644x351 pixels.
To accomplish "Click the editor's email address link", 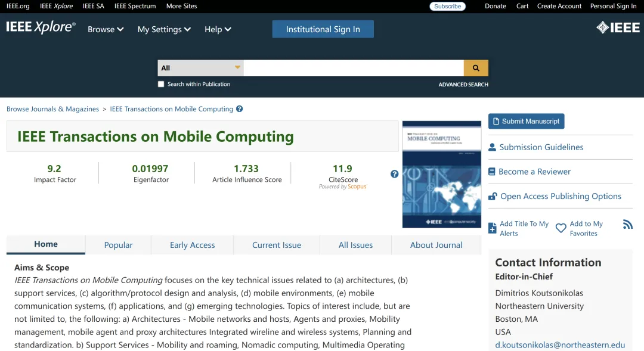I will 560,345.
